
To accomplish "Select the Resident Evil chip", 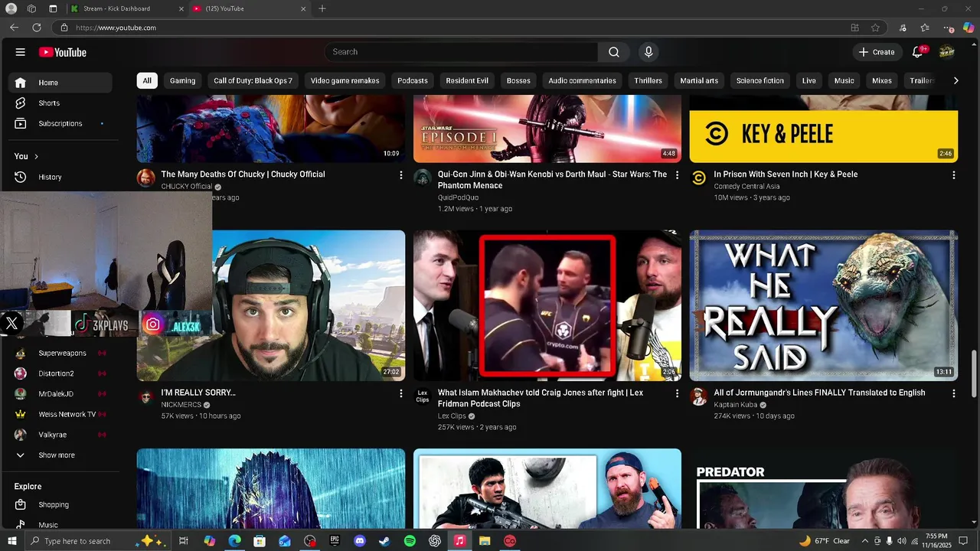I will pos(467,80).
